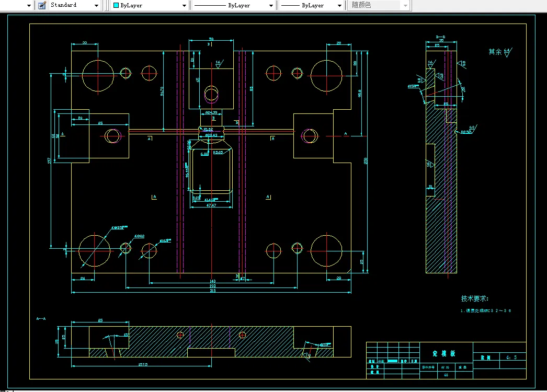The image size is (547, 392).
Task: Open the text style manager icon
Action: 42,5
